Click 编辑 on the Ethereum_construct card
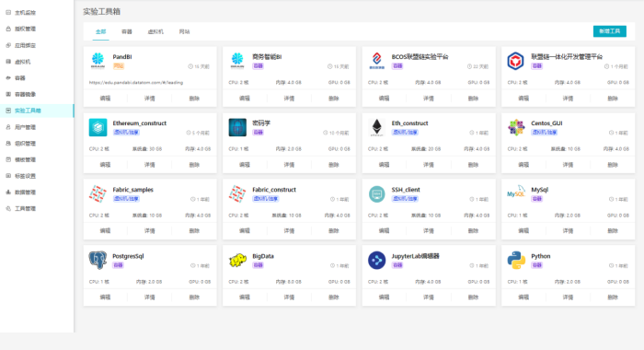 coord(105,165)
